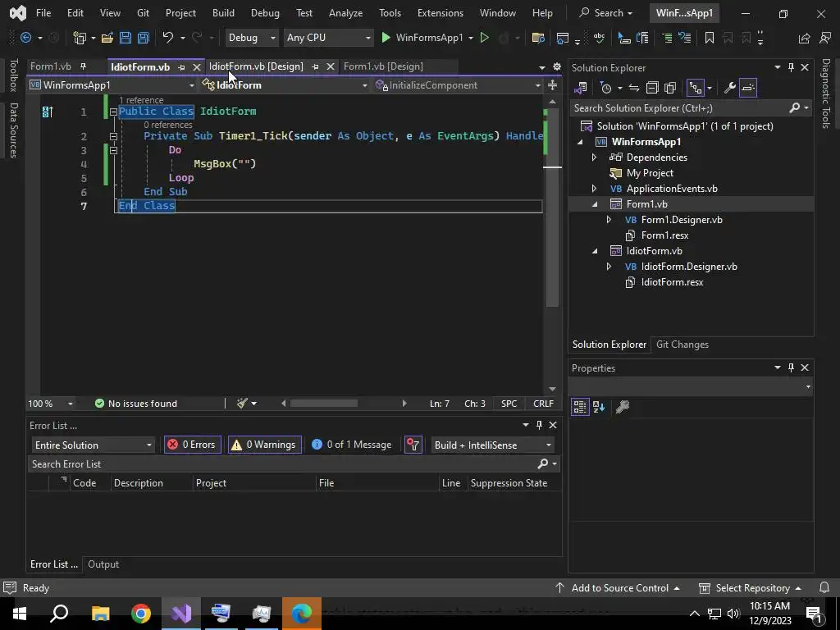Screen dimensions: 840x630
Task: Collapse the Public Class IdiotForm code block
Action: (x=113, y=112)
